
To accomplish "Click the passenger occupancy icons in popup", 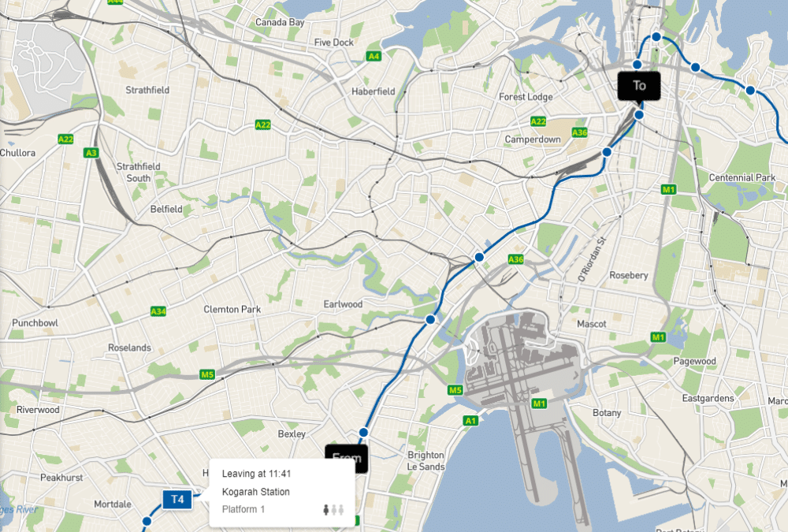I will point(333,510).
